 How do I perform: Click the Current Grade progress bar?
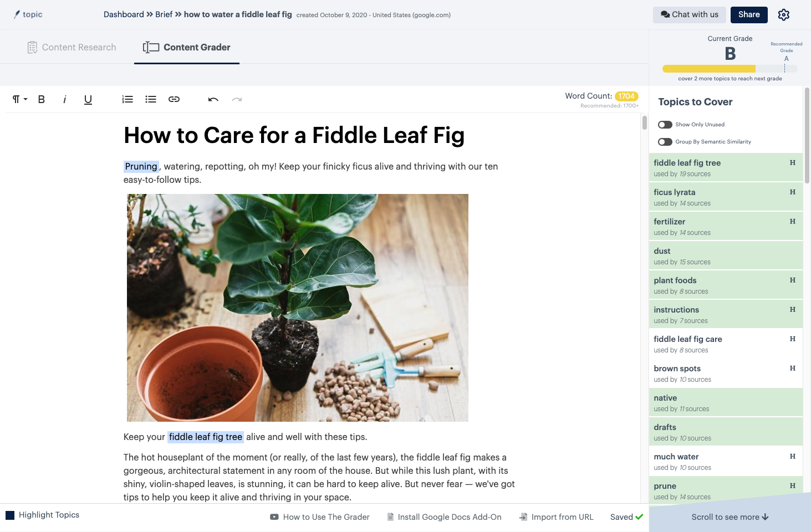pos(730,69)
